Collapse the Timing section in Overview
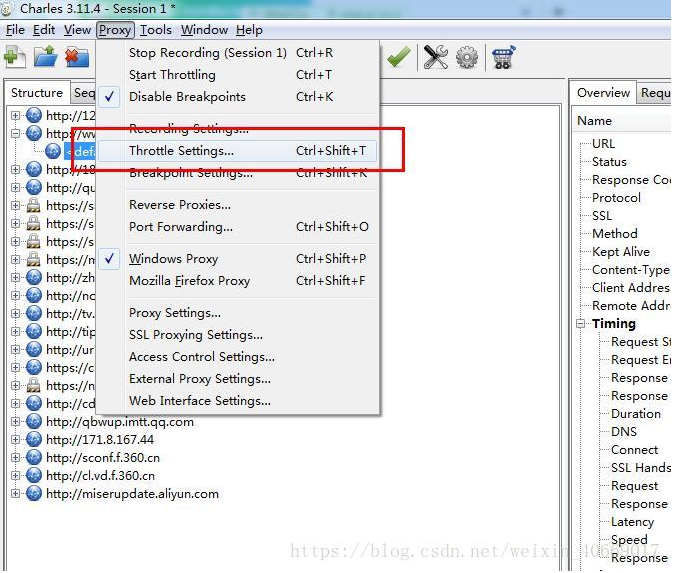This screenshot has width=690, height=573. (581, 323)
